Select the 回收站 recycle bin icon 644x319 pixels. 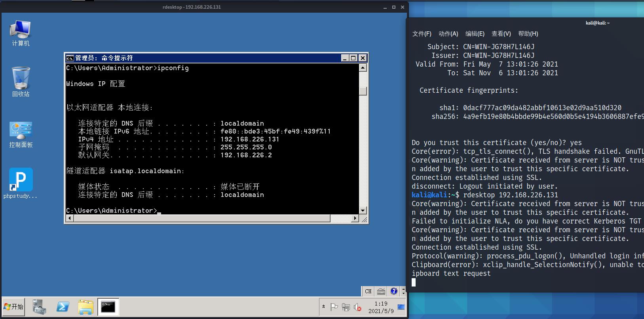pos(21,82)
